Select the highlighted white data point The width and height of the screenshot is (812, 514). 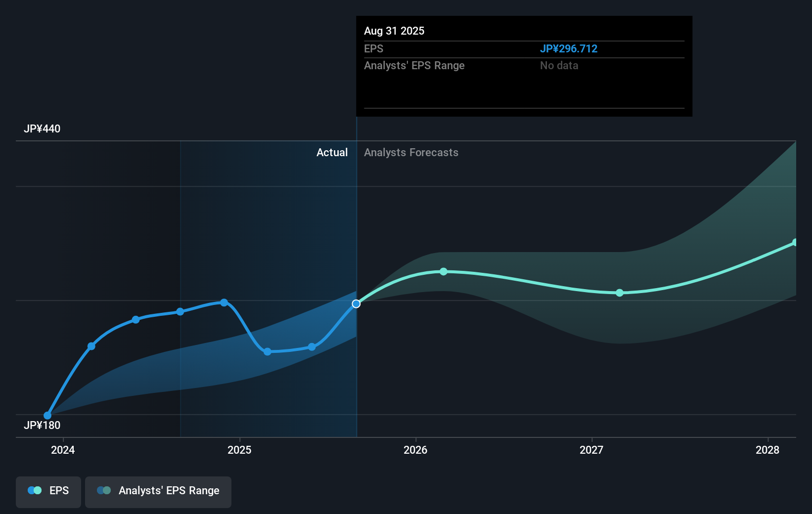pos(356,303)
